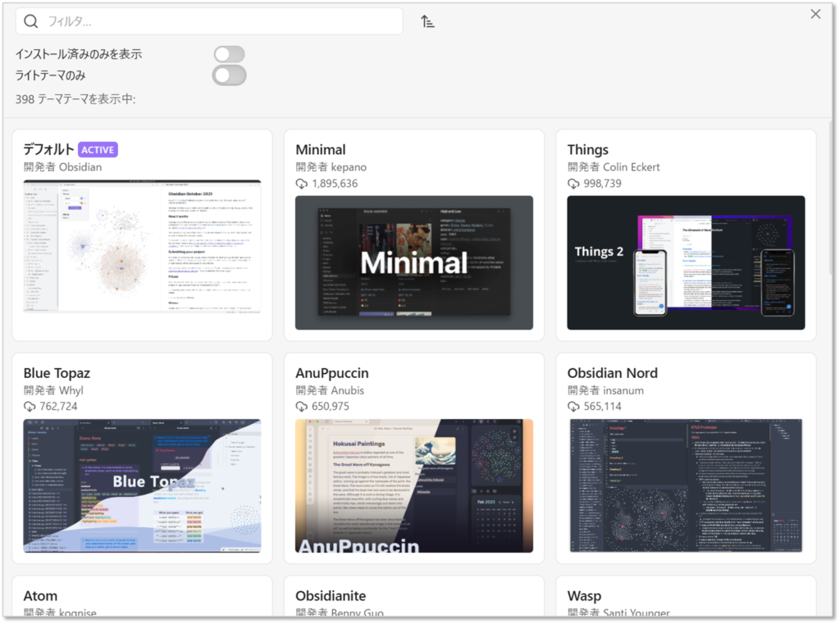View the Obsidian Nord theme screenshot
This screenshot has height=624, width=840.
686,485
